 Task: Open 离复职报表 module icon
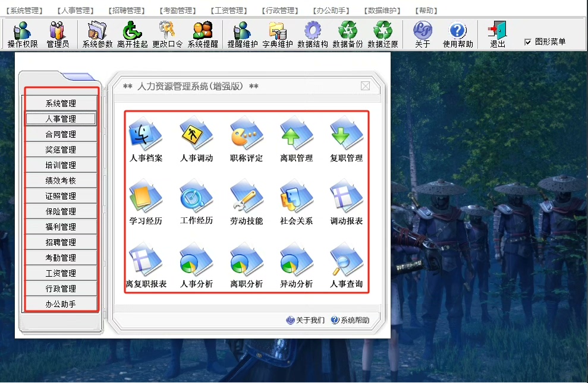pyautogui.click(x=146, y=265)
